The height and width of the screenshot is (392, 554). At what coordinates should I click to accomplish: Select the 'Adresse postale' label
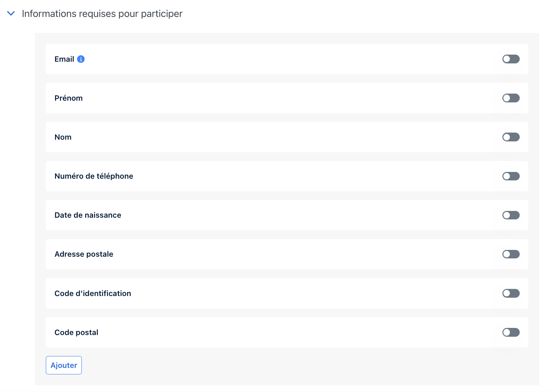click(x=84, y=254)
